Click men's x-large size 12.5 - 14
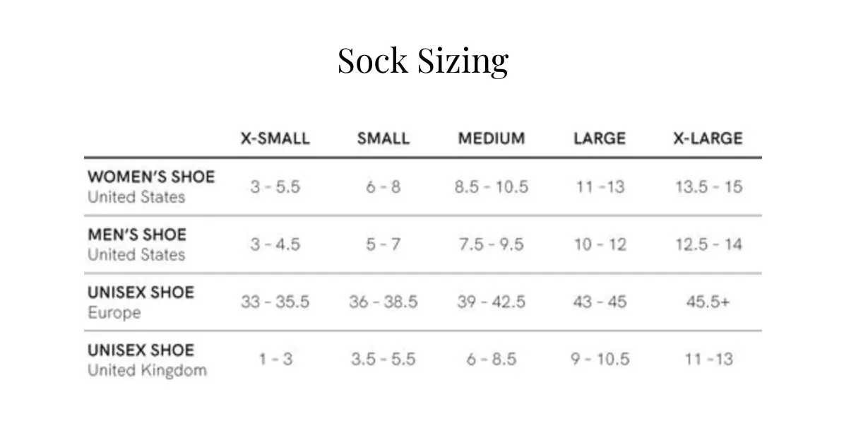This screenshot has height=433, width=868. click(708, 245)
